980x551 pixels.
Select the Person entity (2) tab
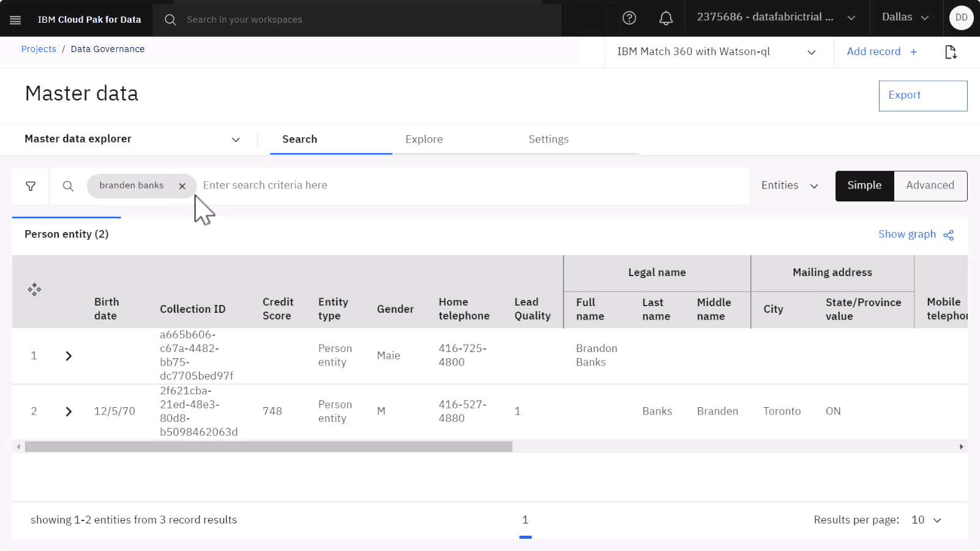67,234
